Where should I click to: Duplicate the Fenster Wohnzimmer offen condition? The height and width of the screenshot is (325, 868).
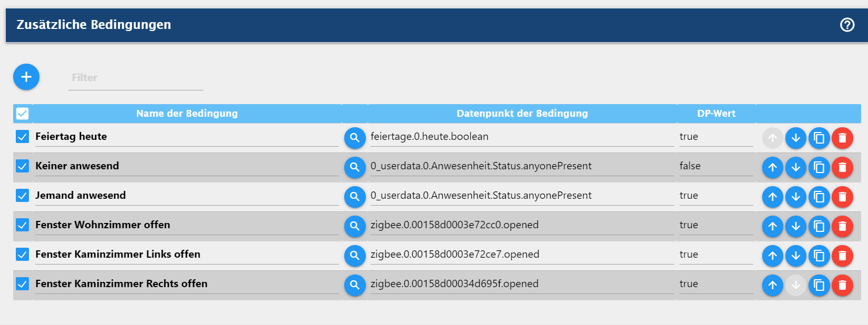point(819,226)
